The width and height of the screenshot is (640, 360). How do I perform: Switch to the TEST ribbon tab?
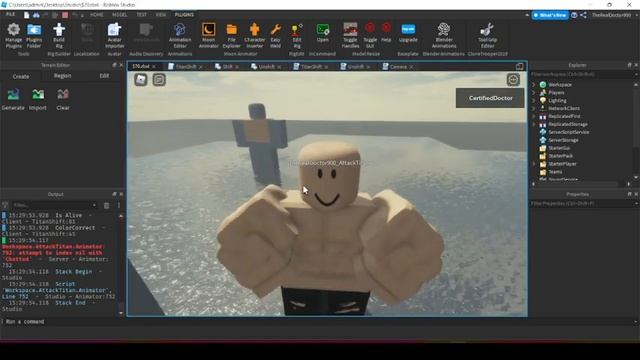(x=141, y=15)
